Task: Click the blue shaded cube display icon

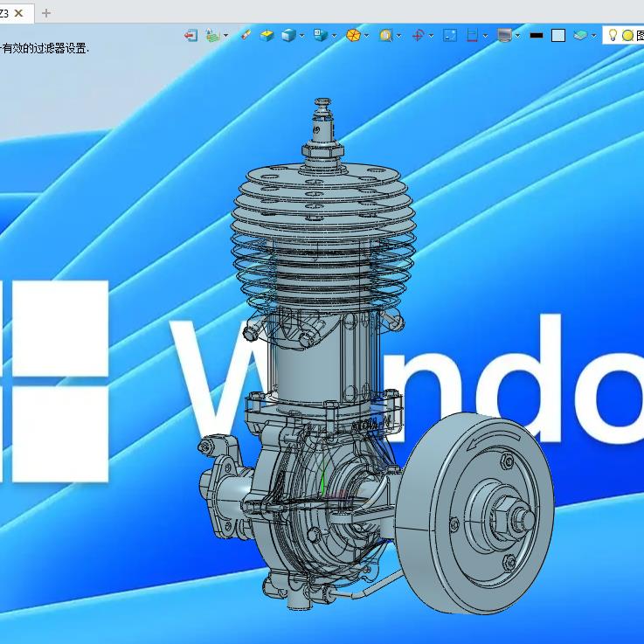Action: point(288,35)
